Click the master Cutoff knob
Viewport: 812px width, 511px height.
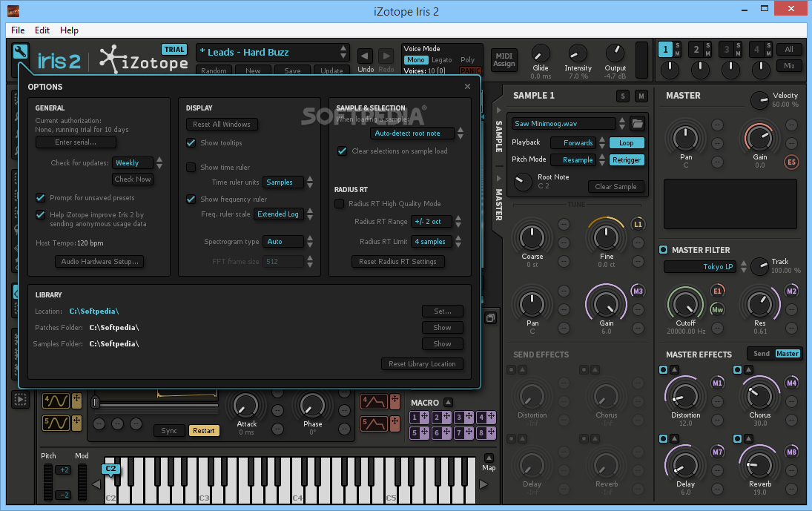coord(685,305)
